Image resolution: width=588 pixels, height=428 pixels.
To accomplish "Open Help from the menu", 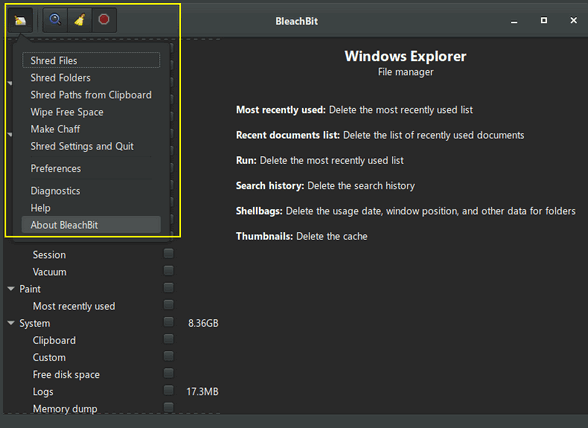I will [91, 208].
